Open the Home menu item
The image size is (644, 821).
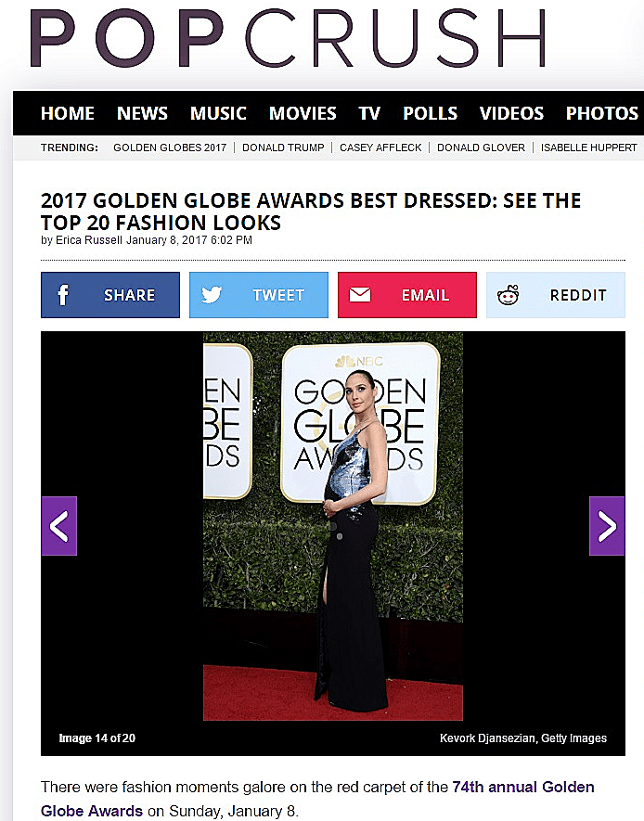point(68,113)
